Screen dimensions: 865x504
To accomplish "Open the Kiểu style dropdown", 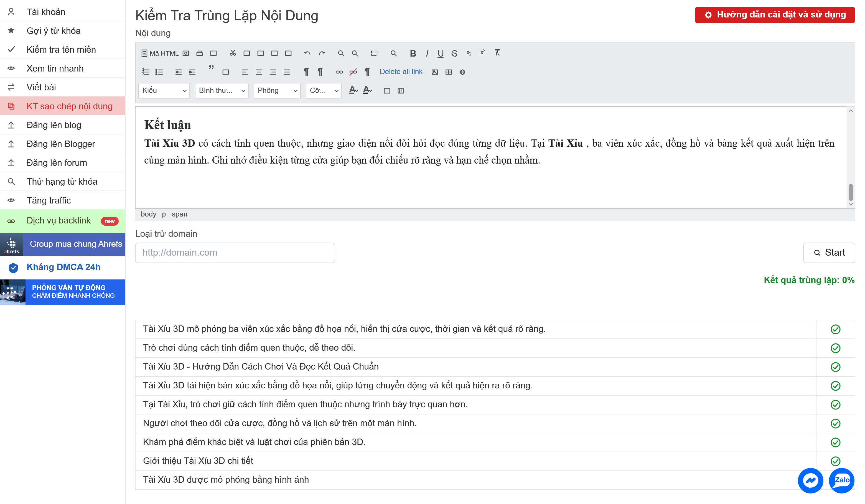I will click(164, 91).
